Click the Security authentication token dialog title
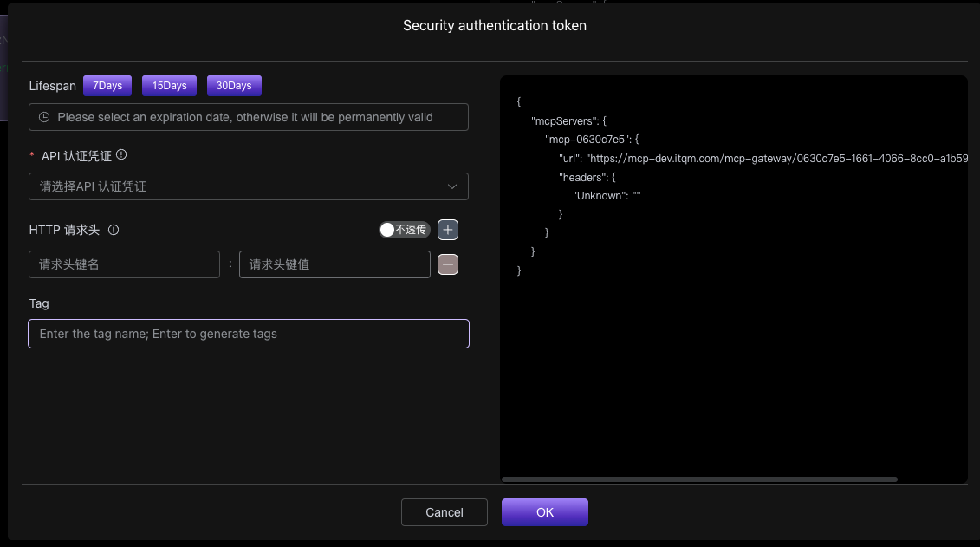 [x=494, y=25]
